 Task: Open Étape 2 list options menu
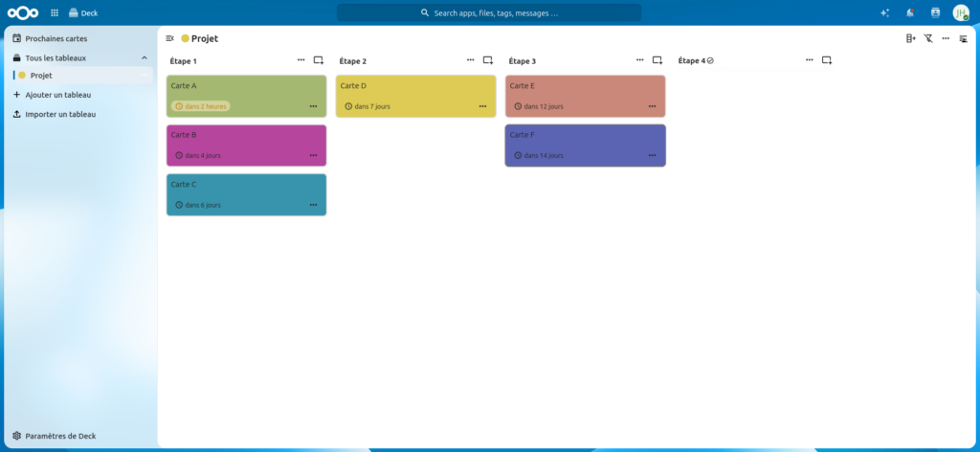(471, 60)
